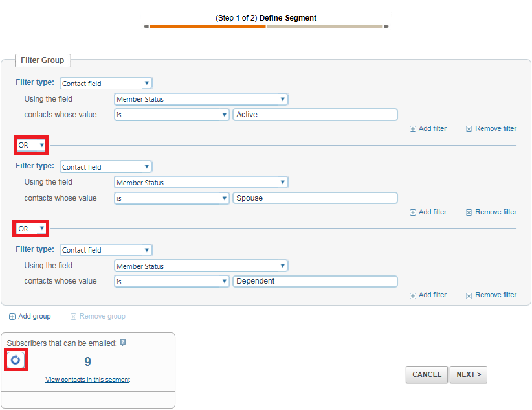The image size is (532, 410).
Task: Open the first OR operator dropdown
Action: click(32, 145)
